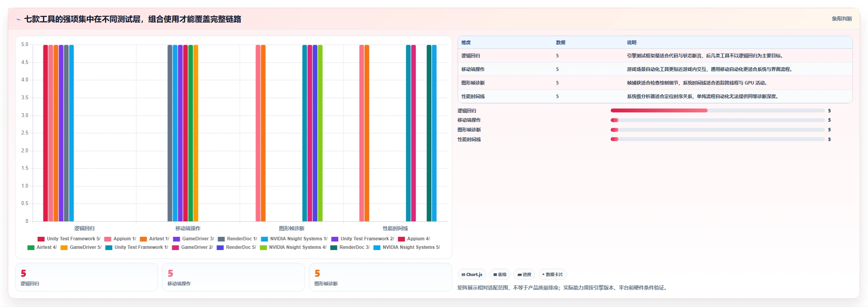The width and height of the screenshot is (868, 307).
Task: Click the 性能时间线 progress bar
Action: 718,139
